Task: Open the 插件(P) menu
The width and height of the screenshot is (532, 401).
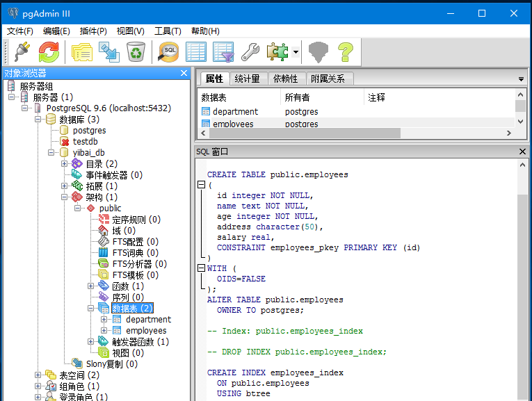Action: [x=93, y=31]
